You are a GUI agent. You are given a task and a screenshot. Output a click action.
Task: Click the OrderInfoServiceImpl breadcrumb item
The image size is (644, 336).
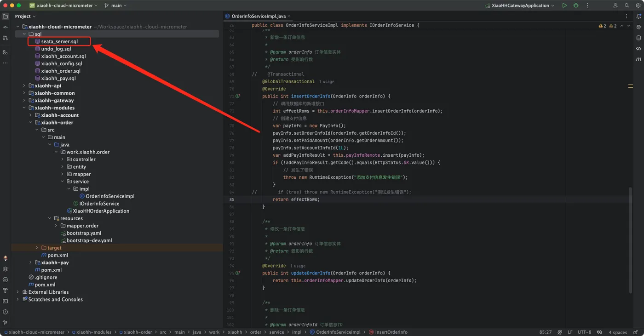point(335,332)
